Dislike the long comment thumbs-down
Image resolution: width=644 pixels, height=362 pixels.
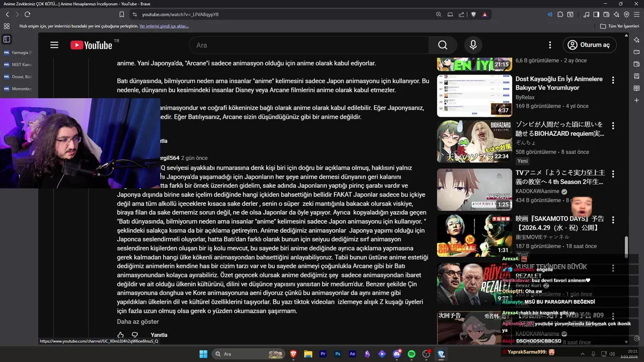tap(135, 335)
